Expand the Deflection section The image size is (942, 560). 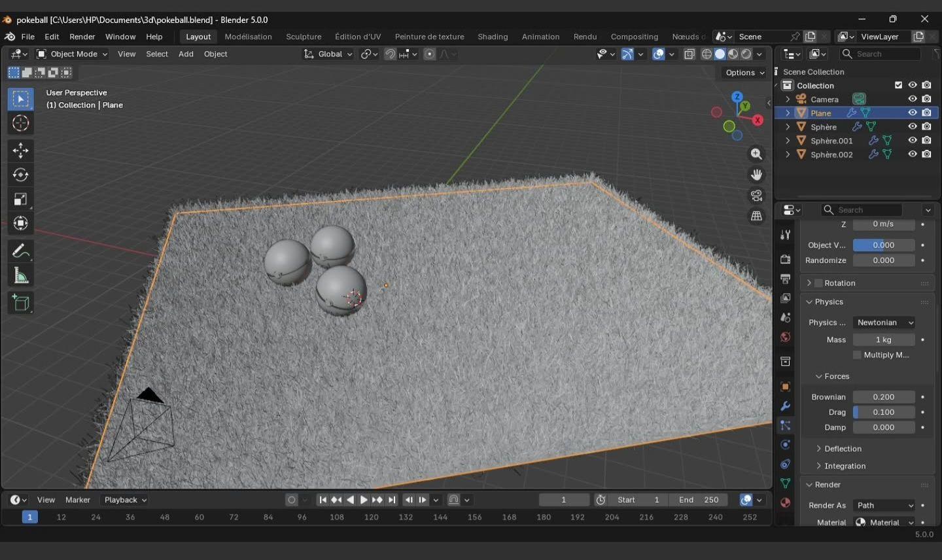(x=843, y=449)
